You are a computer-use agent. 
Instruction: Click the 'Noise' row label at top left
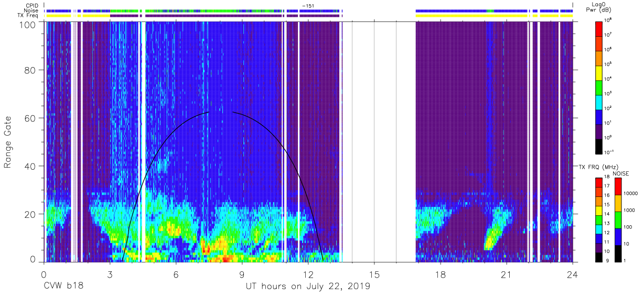[x=31, y=10]
